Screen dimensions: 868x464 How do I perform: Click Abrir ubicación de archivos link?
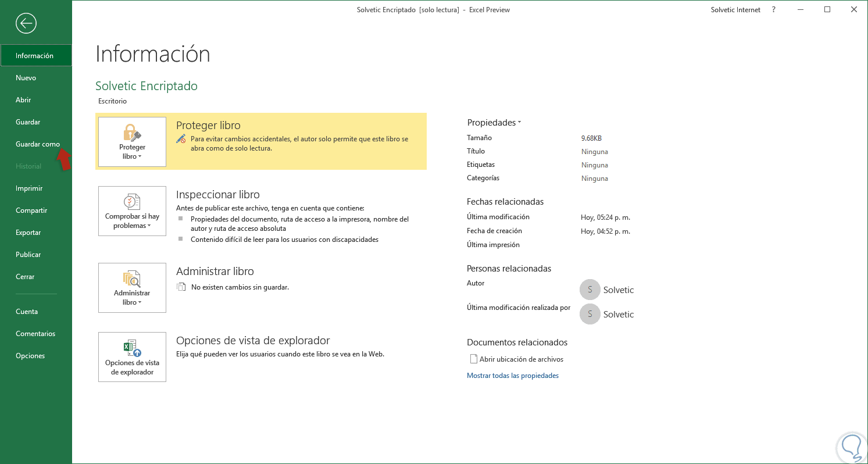click(x=521, y=359)
